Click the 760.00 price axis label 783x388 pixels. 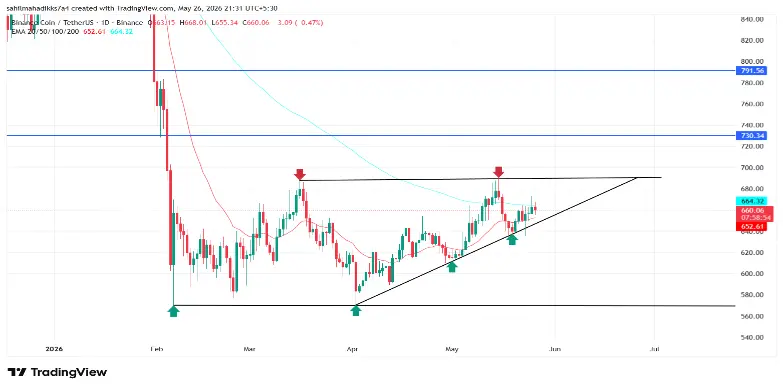click(753, 104)
